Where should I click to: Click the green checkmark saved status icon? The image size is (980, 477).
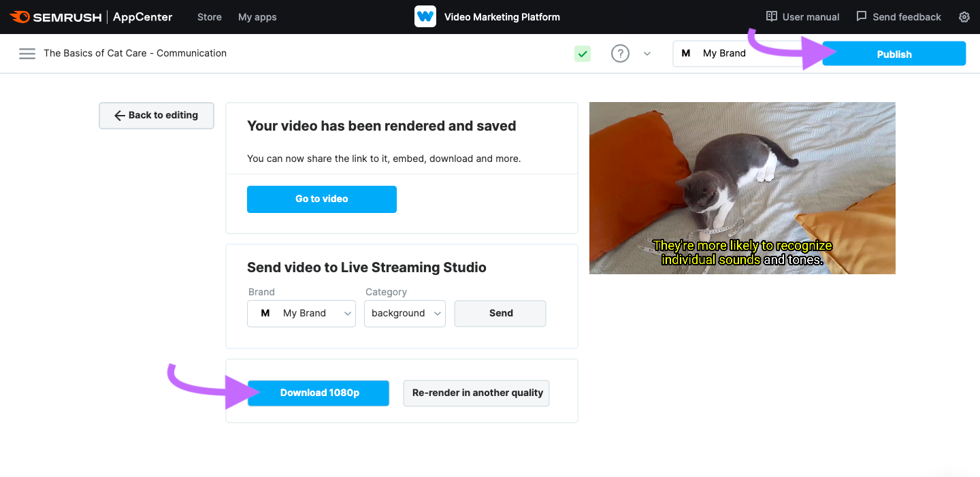[x=582, y=54]
